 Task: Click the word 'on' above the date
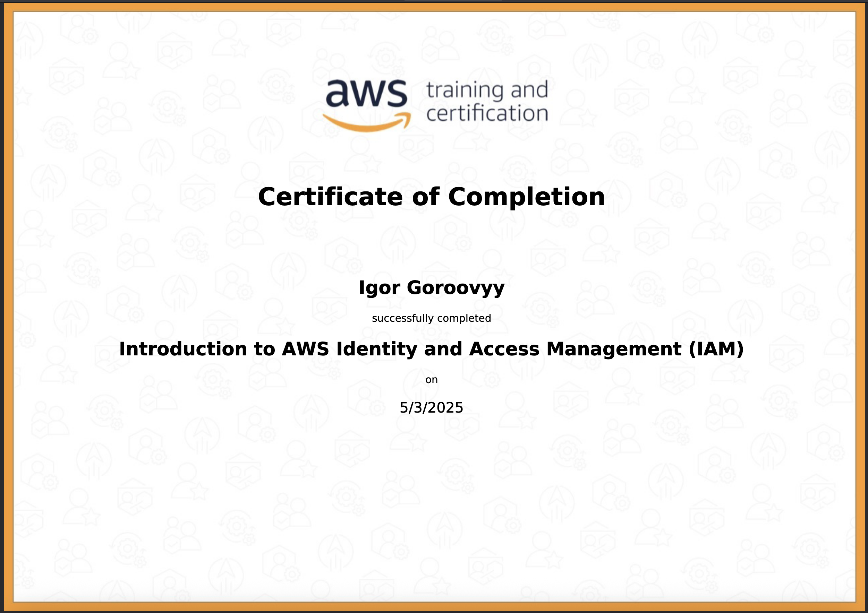click(x=431, y=380)
